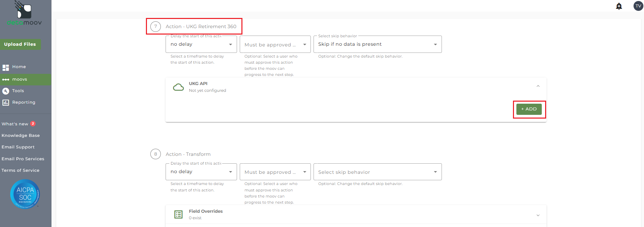
Task: Open the TV user avatar menu
Action: (x=638, y=6)
